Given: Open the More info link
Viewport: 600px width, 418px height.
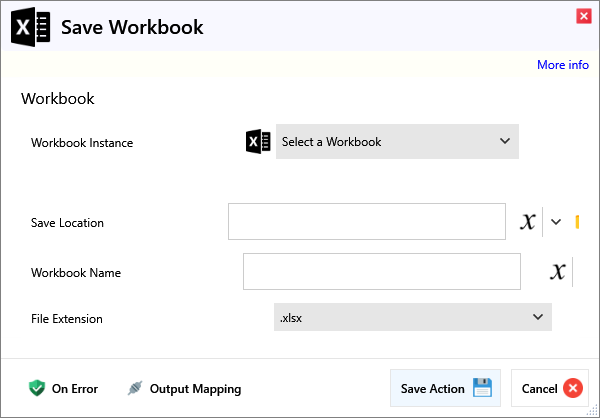Looking at the screenshot, I should coord(562,65).
